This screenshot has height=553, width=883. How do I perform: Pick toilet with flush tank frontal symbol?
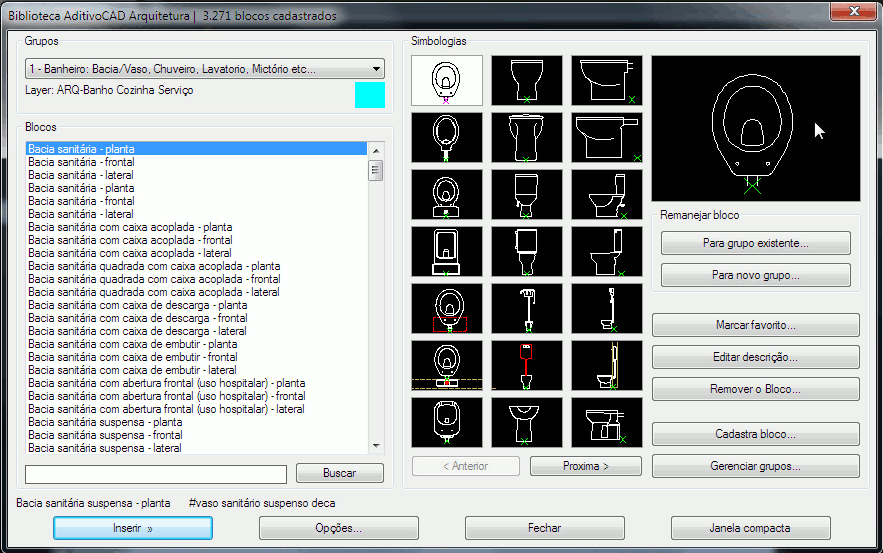527,309
